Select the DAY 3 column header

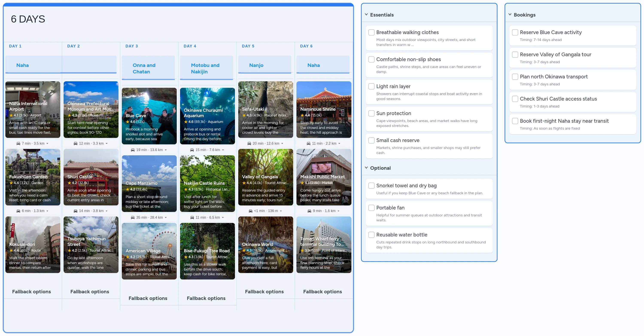pos(132,46)
